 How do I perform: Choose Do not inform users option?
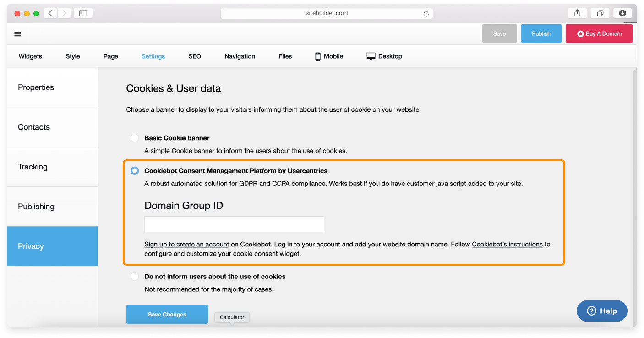(x=135, y=277)
